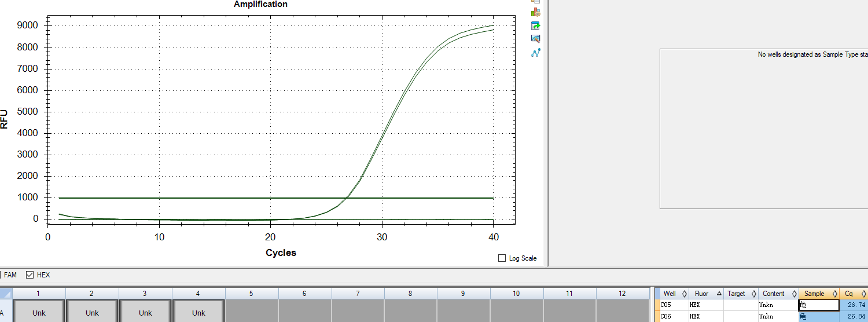
Task: Click the RFU axis label
Action: [x=5, y=119]
